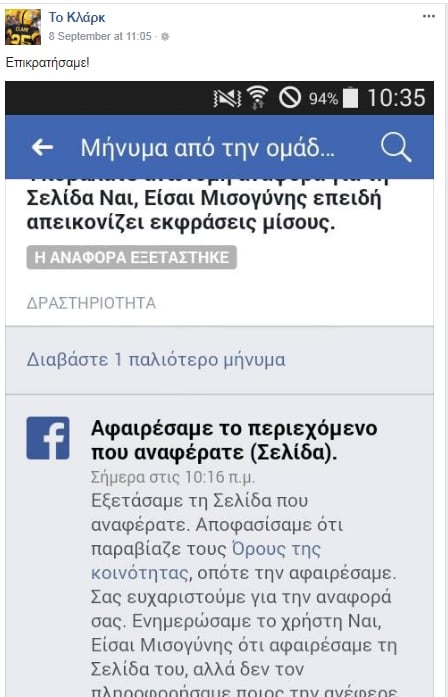Click the Το Κλάρκ profile picture
Screen dimensions: 448x697
23,27
